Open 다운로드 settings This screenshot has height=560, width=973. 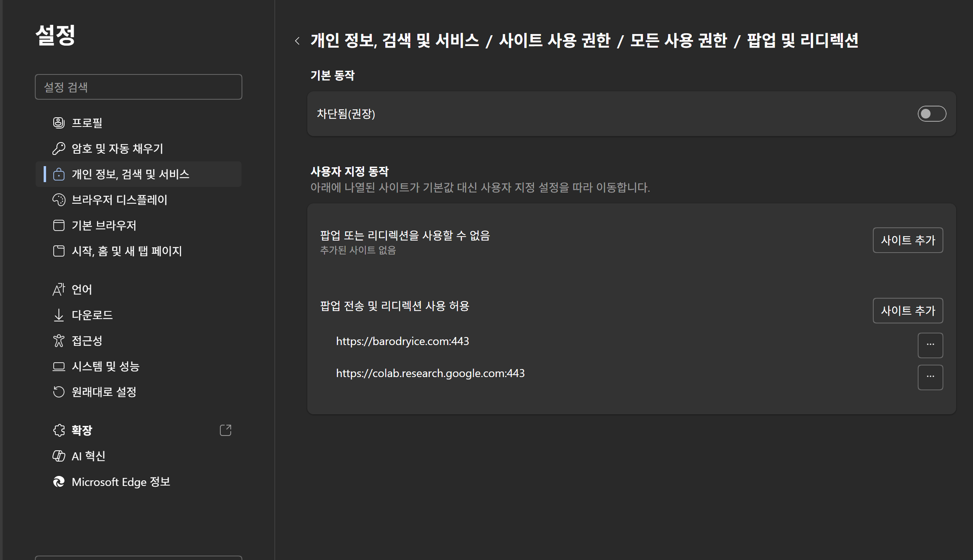pos(139,315)
